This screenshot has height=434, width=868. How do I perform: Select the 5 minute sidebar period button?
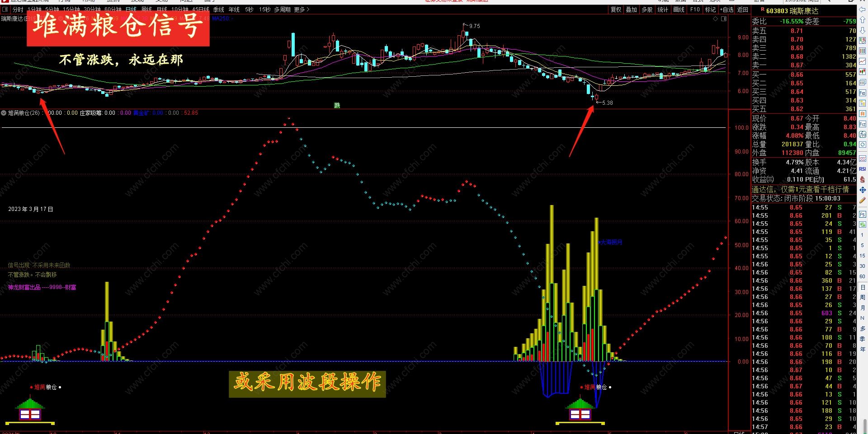[863, 245]
